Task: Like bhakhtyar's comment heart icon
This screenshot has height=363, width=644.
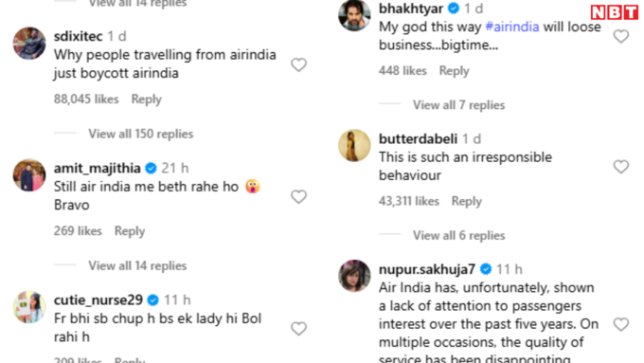Action: (621, 36)
